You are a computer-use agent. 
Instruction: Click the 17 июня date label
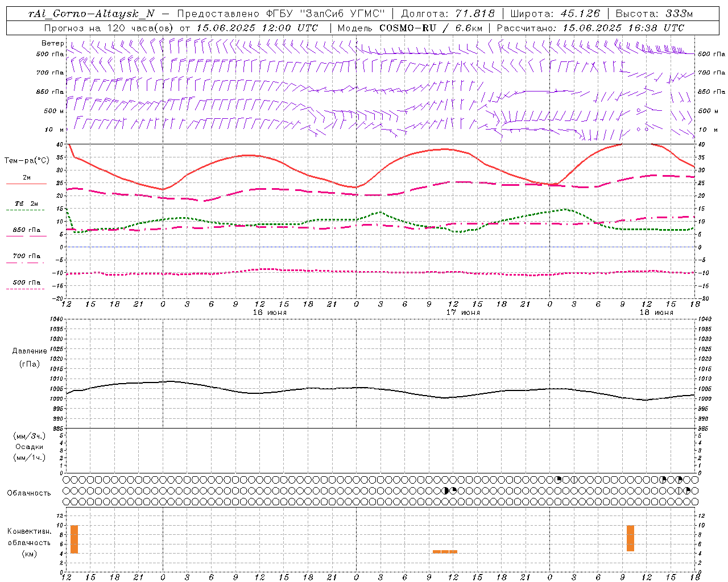click(x=463, y=313)
